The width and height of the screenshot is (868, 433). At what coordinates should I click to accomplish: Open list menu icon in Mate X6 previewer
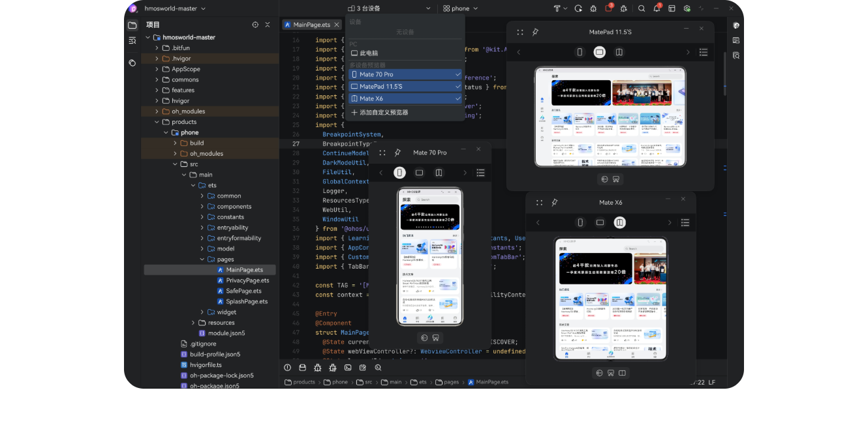(685, 222)
